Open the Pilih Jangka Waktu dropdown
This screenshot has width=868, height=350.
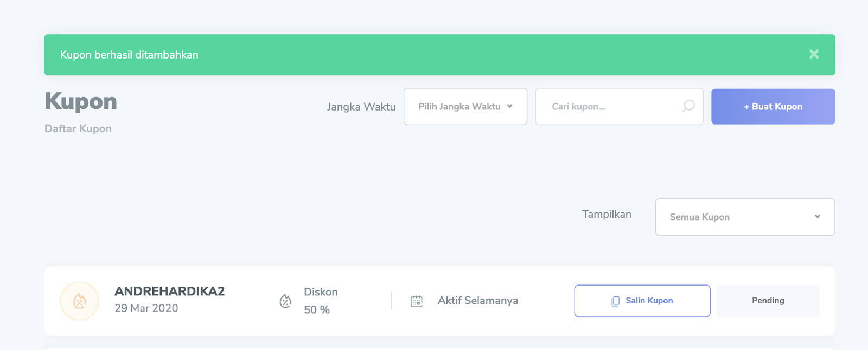pos(465,107)
